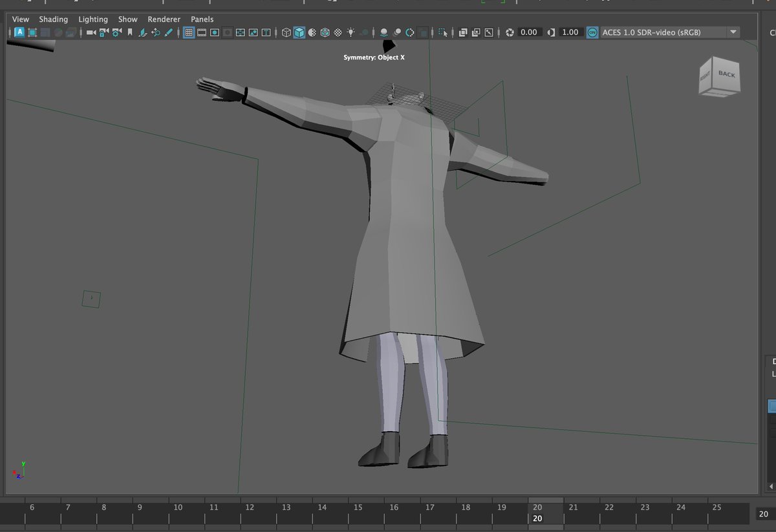Toggle the 2D Pan/Zoom icon
The height and width of the screenshot is (532, 776).
[156, 32]
